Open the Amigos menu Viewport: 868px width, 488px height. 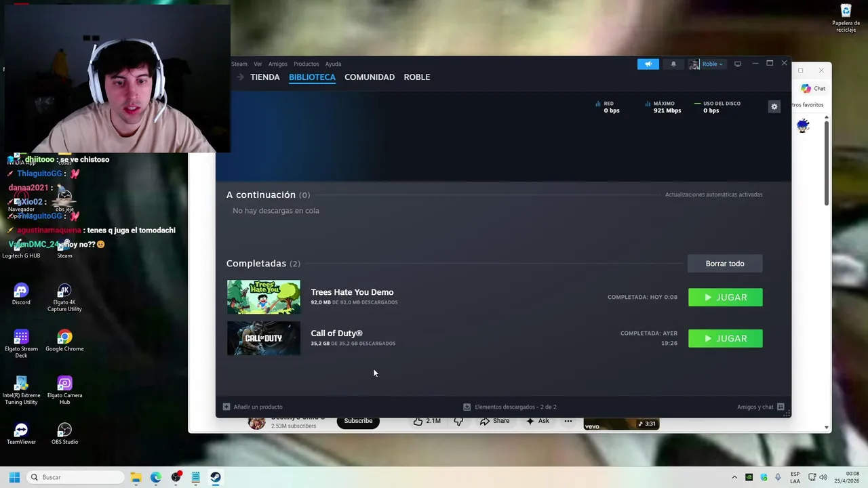coord(277,64)
